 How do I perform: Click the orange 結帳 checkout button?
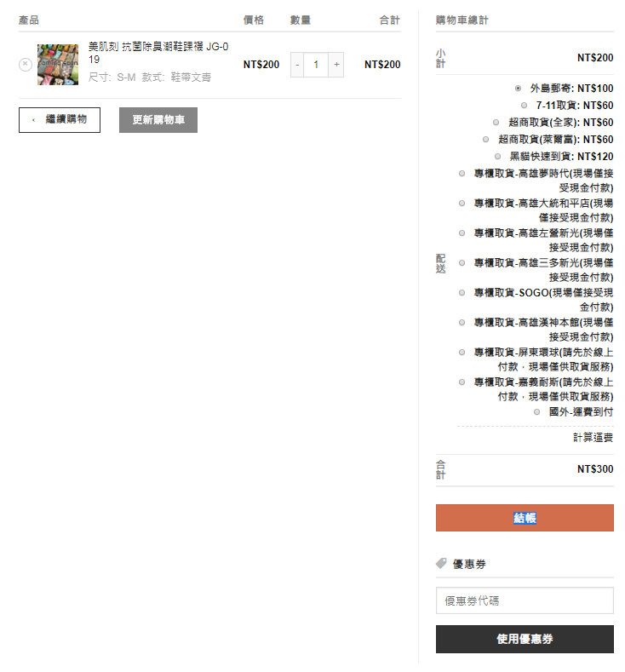[x=525, y=518]
